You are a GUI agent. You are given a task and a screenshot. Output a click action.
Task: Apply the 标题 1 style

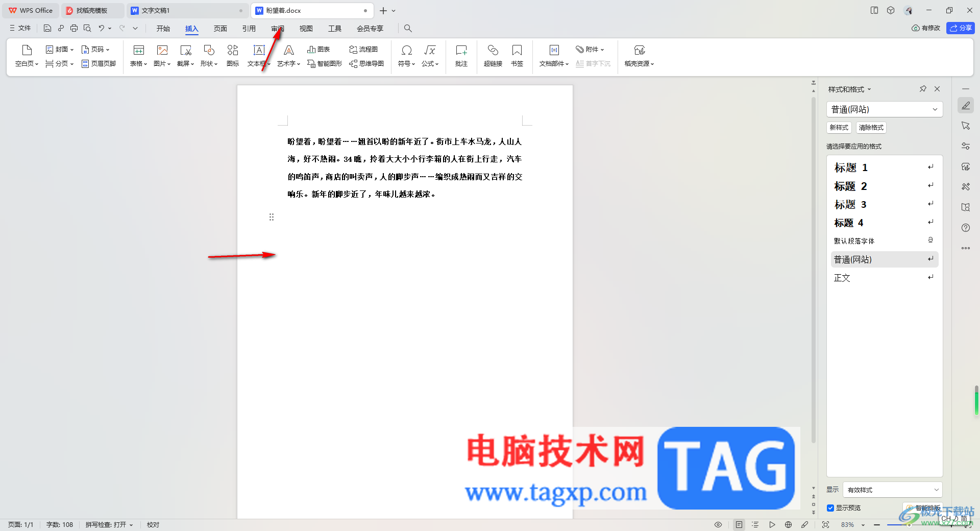point(884,167)
